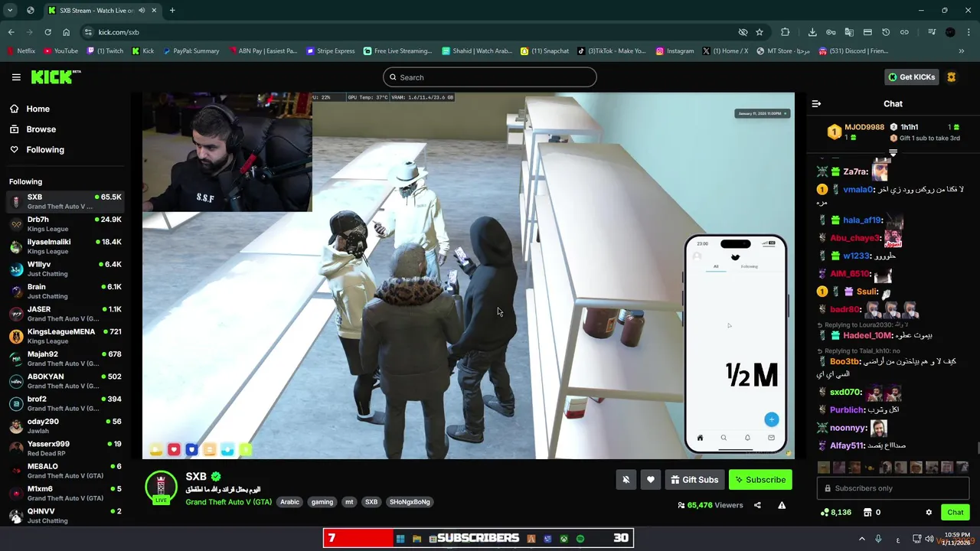Open browser downloads icon
980x551 pixels.
point(812,32)
